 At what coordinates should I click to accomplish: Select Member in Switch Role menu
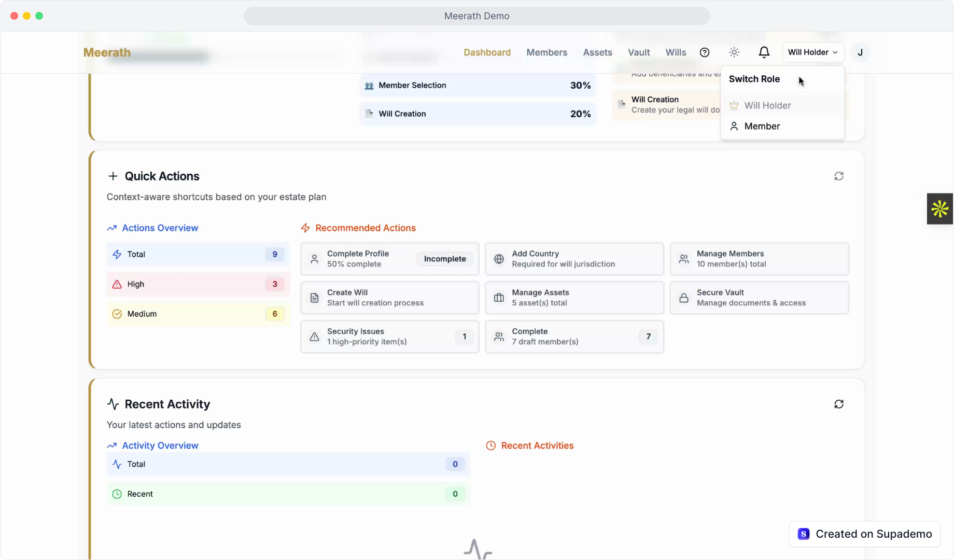(x=782, y=126)
